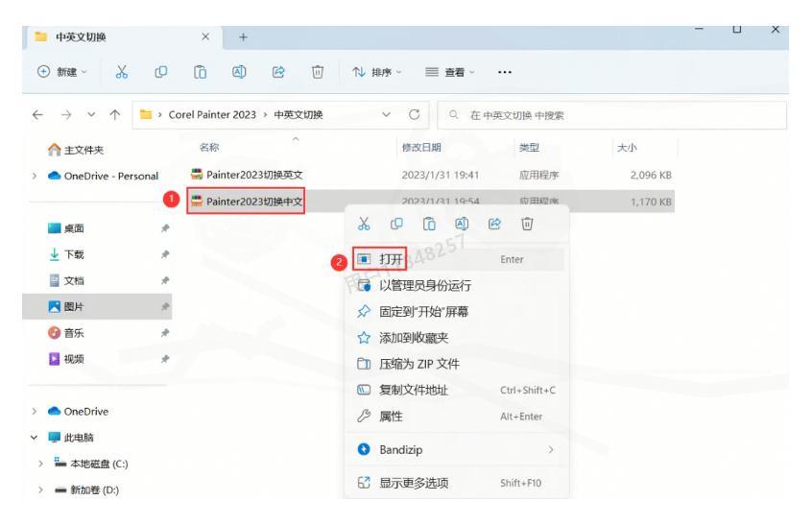The height and width of the screenshot is (525, 812).
Task: Unpin 桌面 using its pin icon
Action: pyautogui.click(x=165, y=228)
